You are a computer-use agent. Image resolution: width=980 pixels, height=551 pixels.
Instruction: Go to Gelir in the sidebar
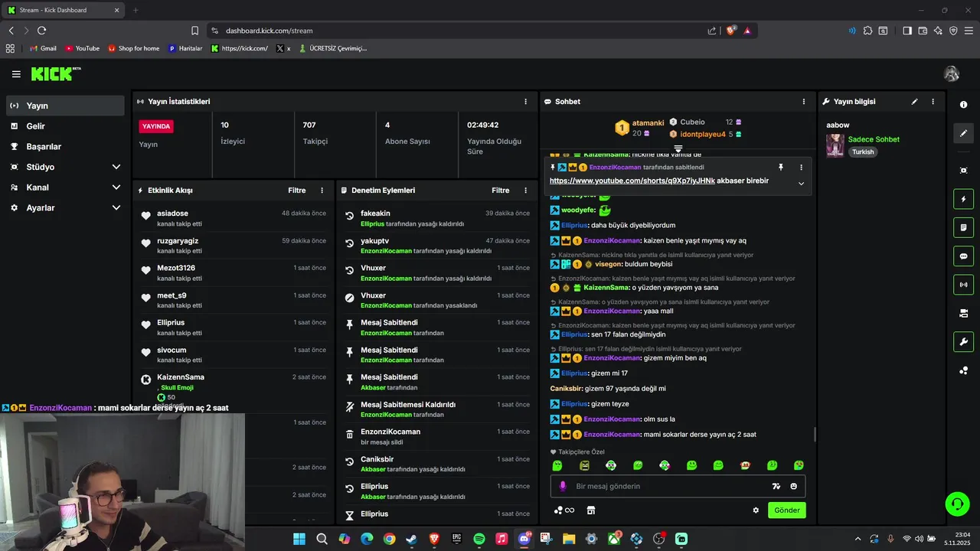click(66, 126)
